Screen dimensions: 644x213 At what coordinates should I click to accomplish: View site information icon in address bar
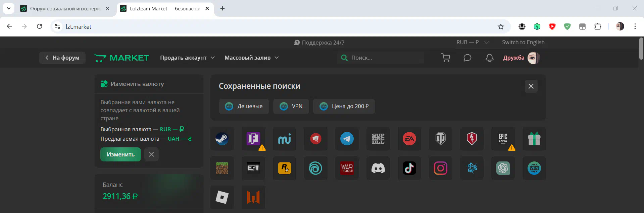click(57, 26)
